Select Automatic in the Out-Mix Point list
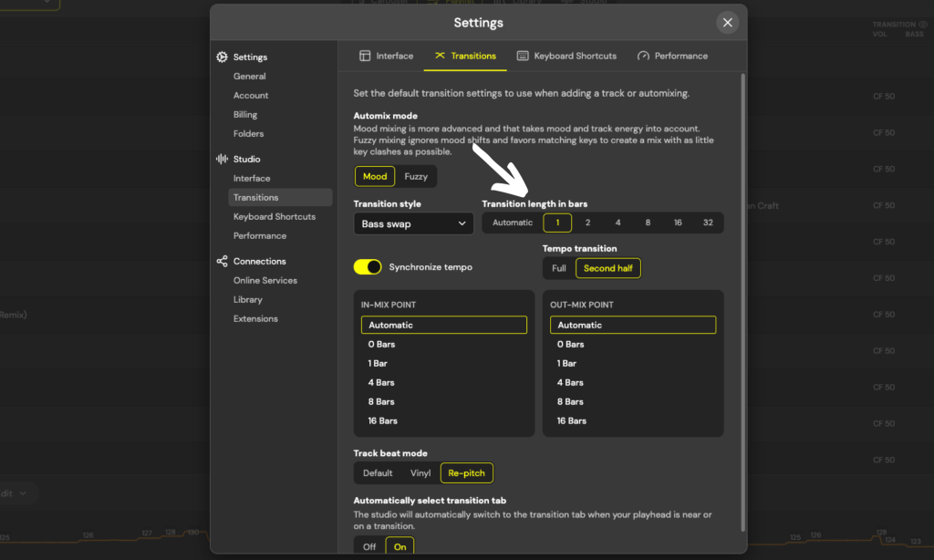The height and width of the screenshot is (560, 934). click(x=633, y=325)
